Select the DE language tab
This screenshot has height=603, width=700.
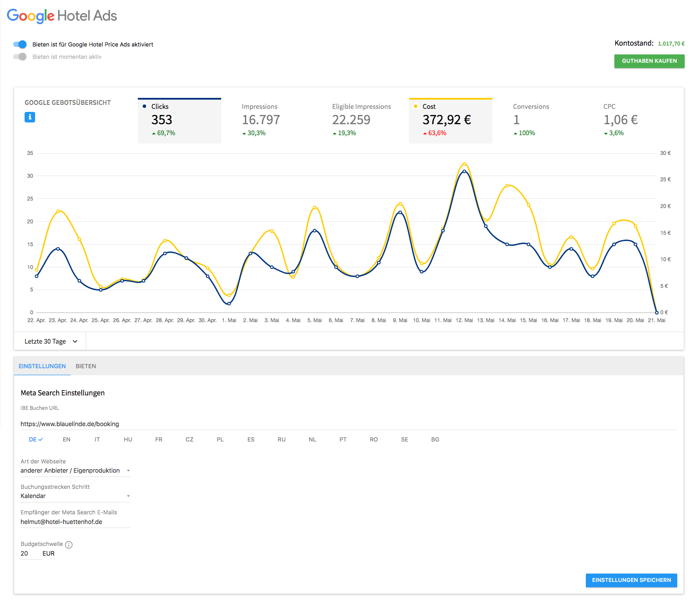(36, 439)
